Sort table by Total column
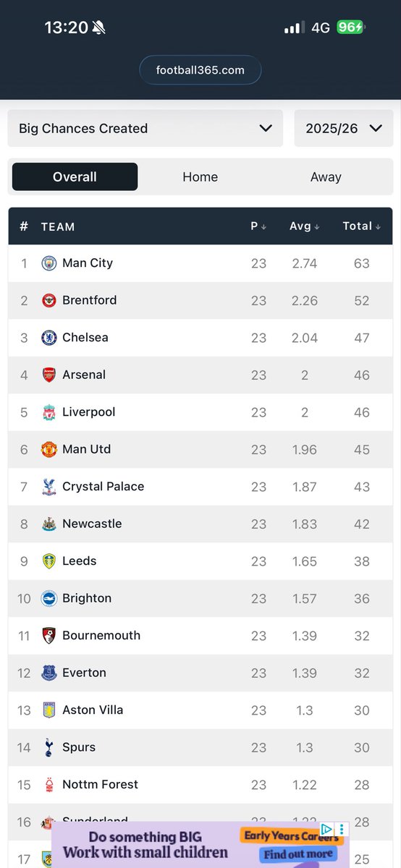Image resolution: width=401 pixels, height=868 pixels. tap(362, 226)
